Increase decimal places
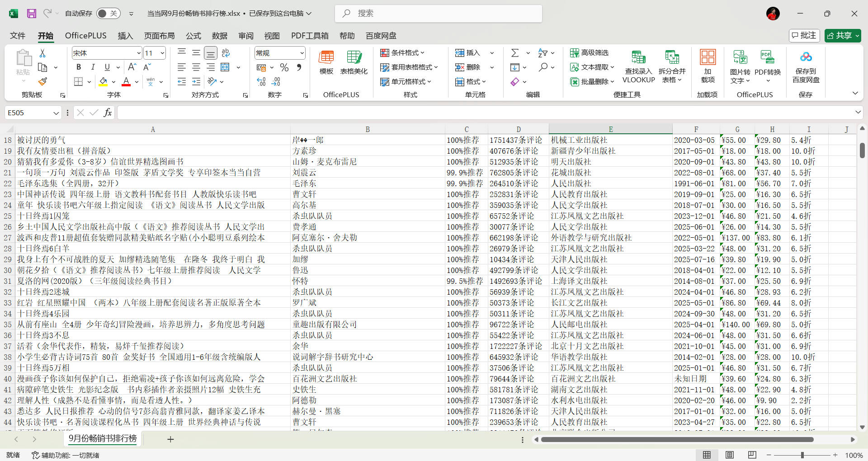This screenshot has height=461, width=868. [x=261, y=82]
